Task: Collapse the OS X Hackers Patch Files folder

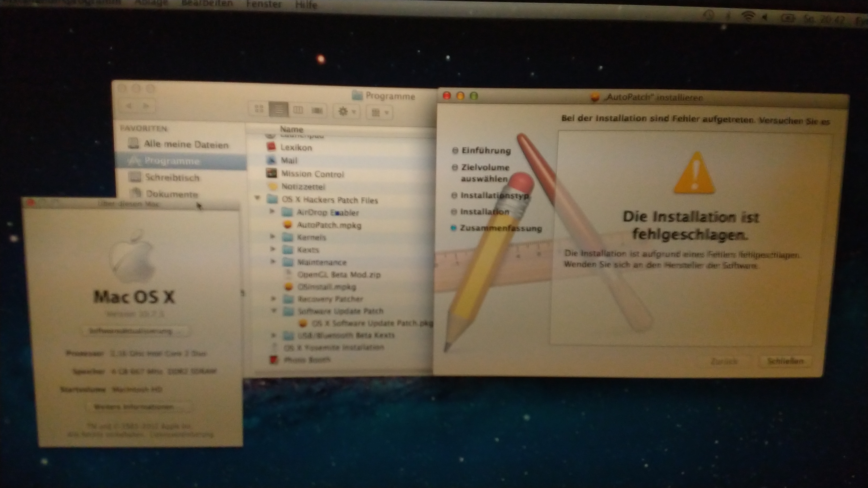Action: tap(257, 198)
